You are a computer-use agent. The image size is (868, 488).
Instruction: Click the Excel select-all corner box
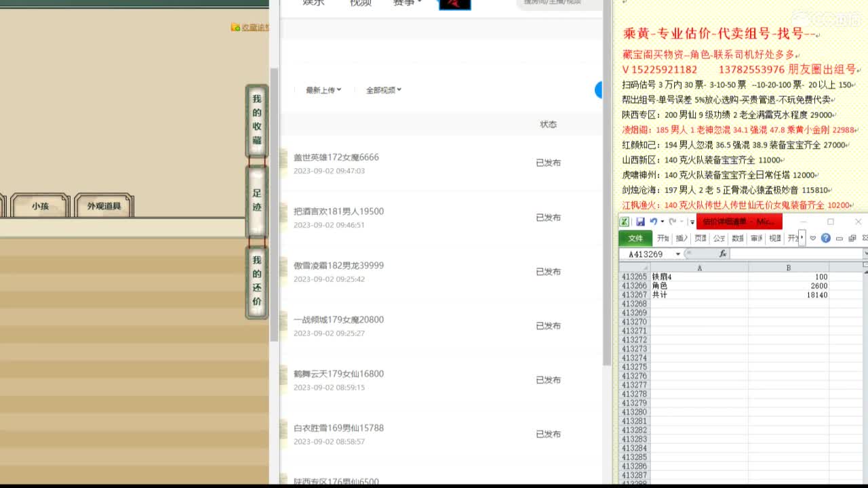coord(635,268)
